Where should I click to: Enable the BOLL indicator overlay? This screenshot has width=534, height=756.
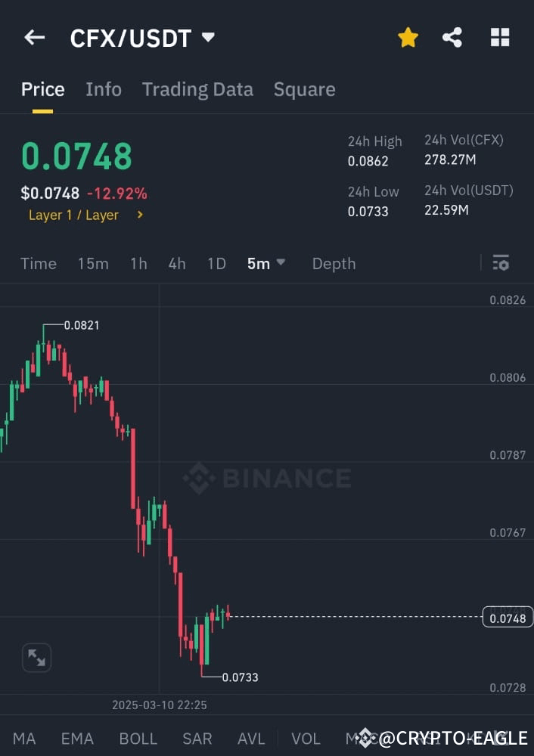(138, 739)
